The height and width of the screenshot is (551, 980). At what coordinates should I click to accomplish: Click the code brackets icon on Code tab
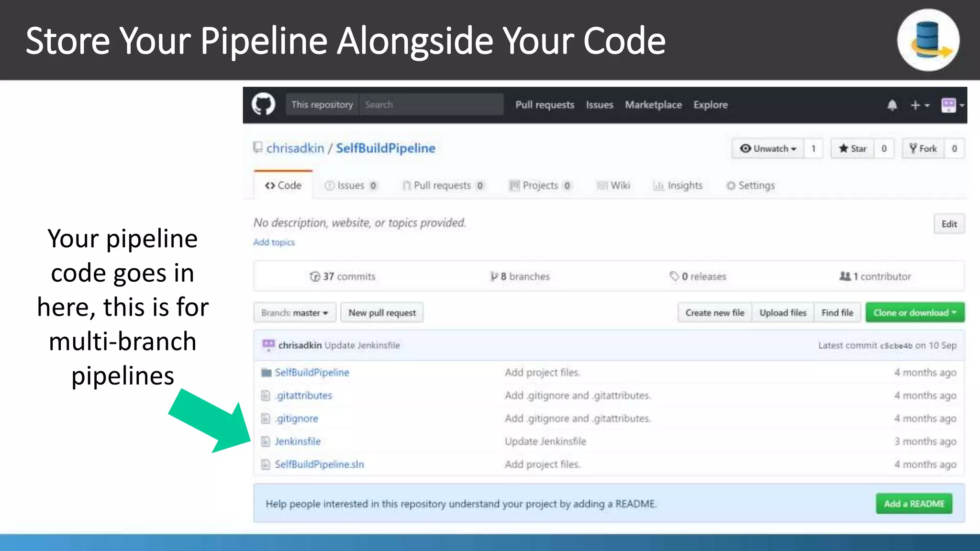[270, 186]
